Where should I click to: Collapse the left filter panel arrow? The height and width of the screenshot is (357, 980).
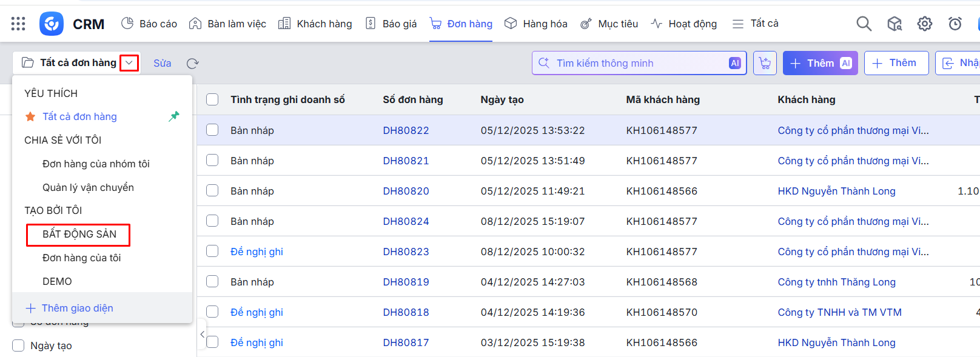pyautogui.click(x=202, y=334)
